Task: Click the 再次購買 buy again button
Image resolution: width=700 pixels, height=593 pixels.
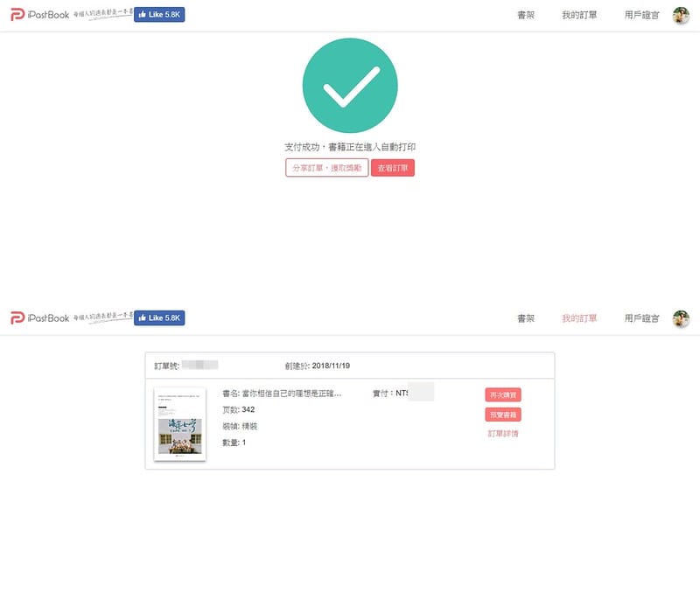Action: [501, 394]
